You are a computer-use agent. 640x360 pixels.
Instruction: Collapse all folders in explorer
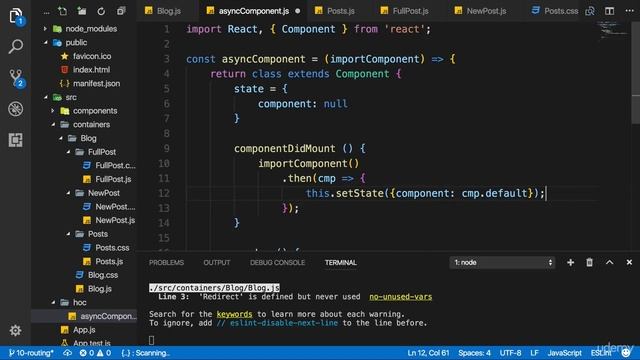[121, 11]
